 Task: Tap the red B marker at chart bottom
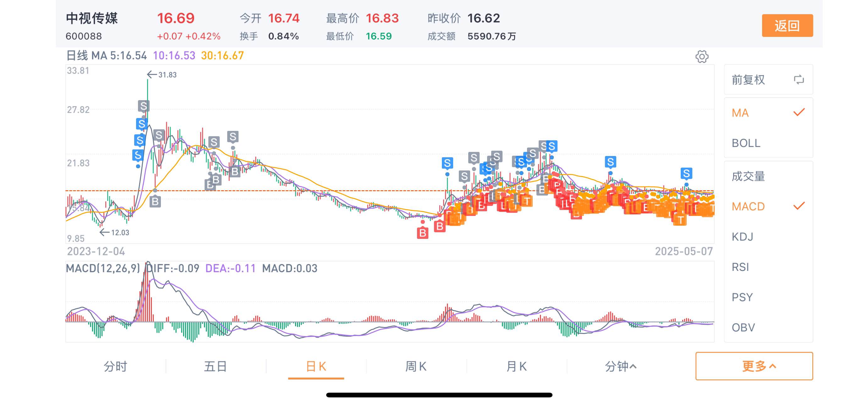point(423,233)
